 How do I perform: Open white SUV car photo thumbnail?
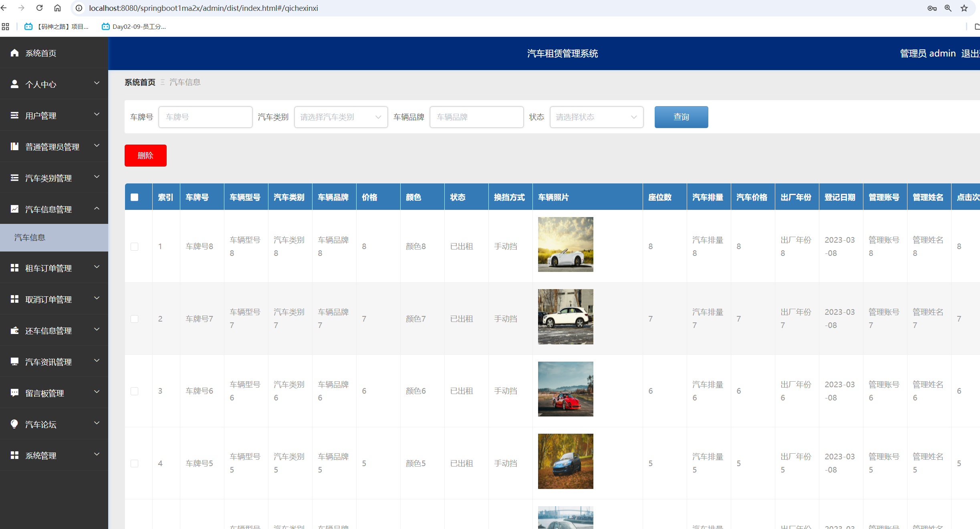point(565,317)
